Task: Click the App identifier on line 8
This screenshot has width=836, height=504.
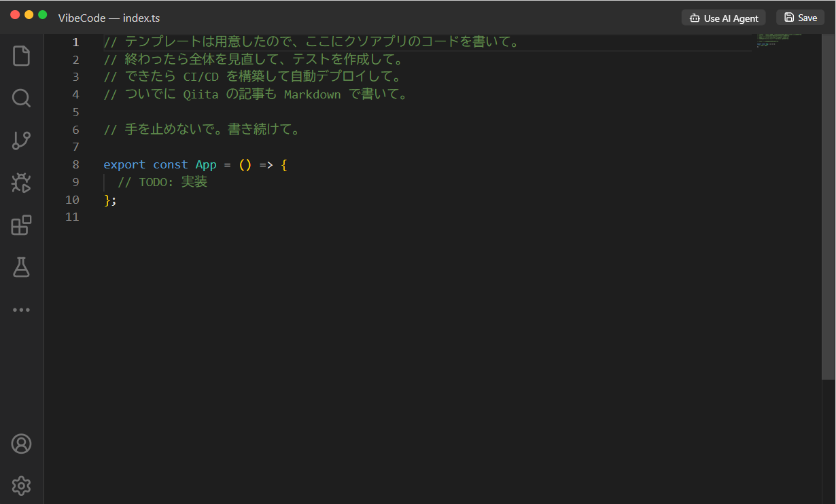Action: coord(206,164)
